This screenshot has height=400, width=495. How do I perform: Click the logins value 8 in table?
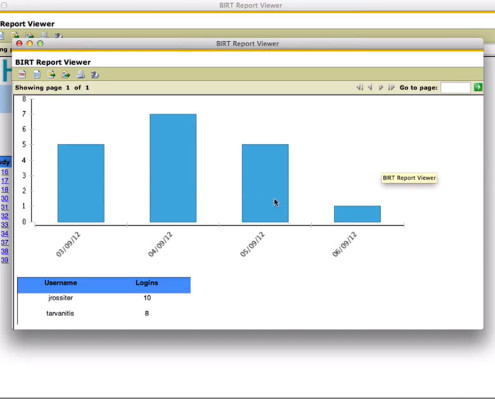pyautogui.click(x=147, y=313)
